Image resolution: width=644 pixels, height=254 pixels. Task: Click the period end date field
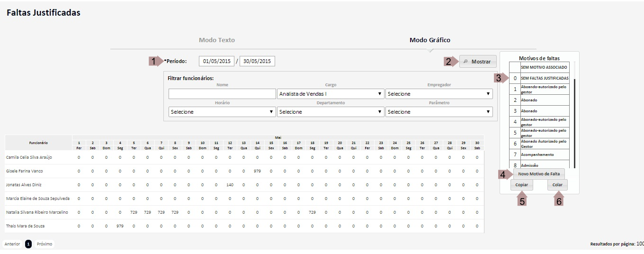click(257, 61)
